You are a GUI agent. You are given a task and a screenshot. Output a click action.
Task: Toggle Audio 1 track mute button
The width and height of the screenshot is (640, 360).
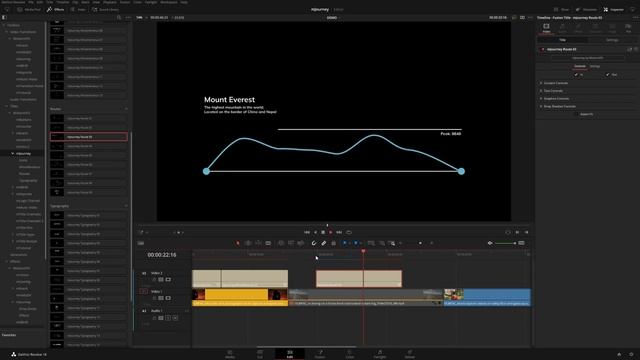click(175, 318)
